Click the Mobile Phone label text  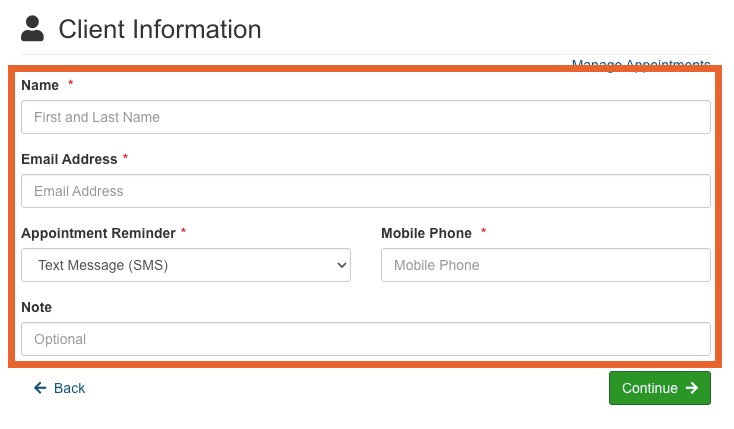(426, 233)
